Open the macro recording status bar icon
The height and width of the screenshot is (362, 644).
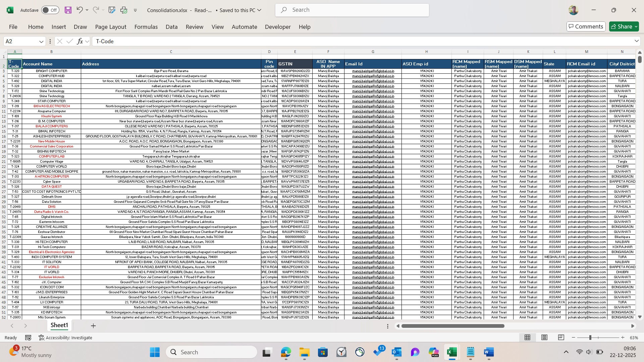pos(28,338)
